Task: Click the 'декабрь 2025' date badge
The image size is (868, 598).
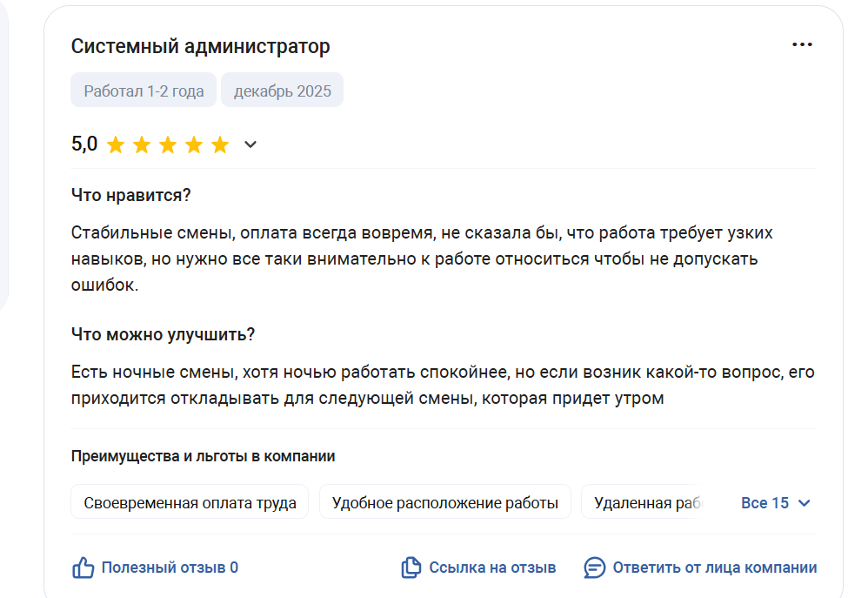Action: tap(282, 91)
